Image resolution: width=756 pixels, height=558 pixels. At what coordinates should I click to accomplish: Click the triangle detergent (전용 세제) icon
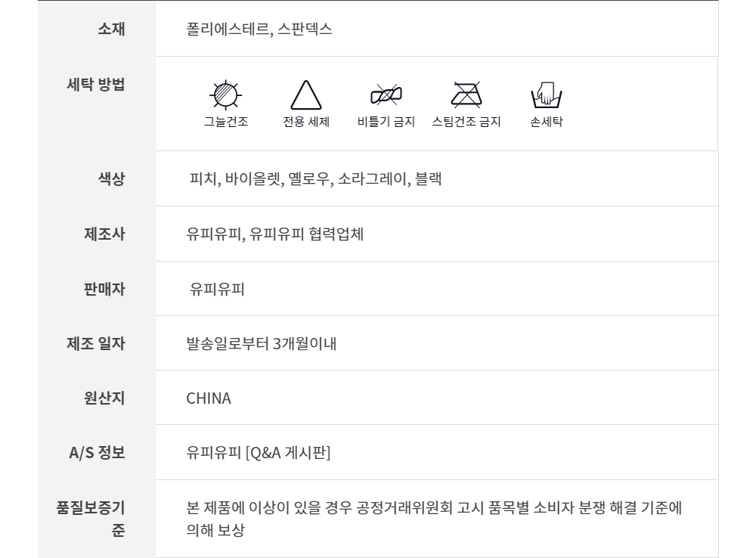(306, 96)
